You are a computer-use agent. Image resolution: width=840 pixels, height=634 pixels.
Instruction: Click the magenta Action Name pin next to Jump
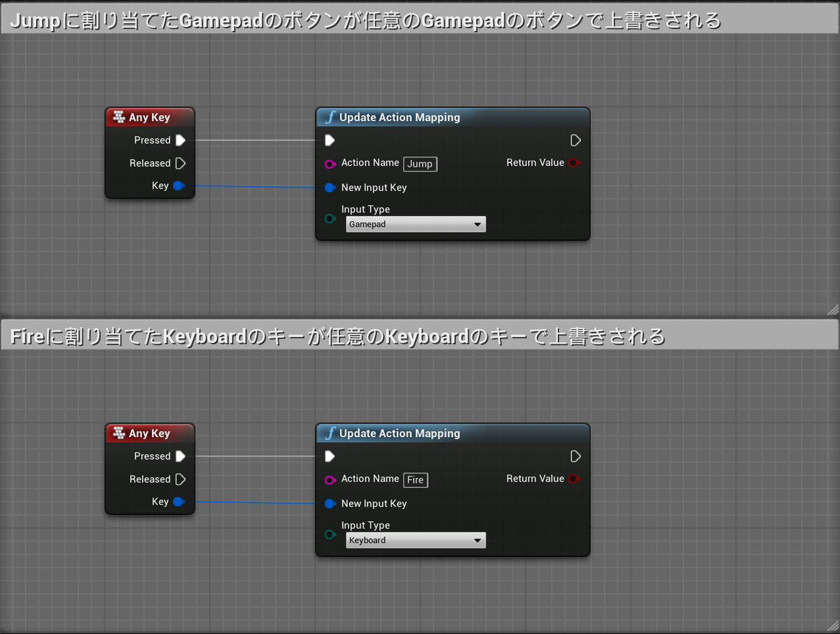click(x=330, y=164)
